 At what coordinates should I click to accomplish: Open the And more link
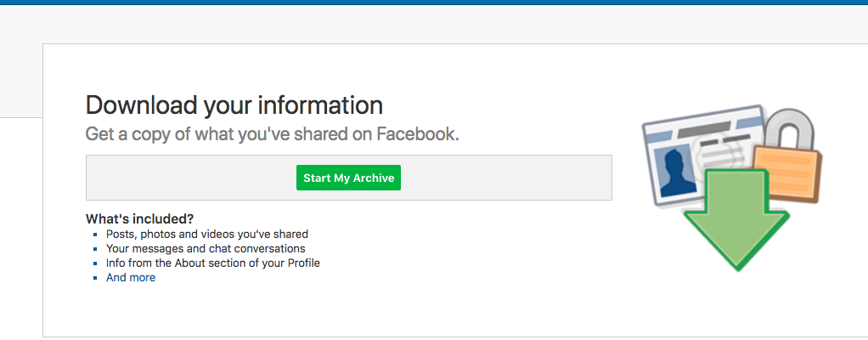(131, 277)
